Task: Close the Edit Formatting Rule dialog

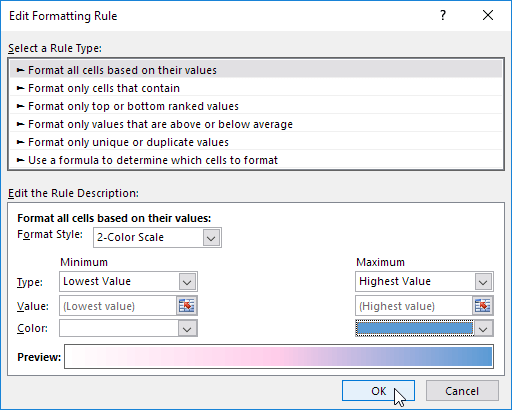Action: (x=488, y=15)
